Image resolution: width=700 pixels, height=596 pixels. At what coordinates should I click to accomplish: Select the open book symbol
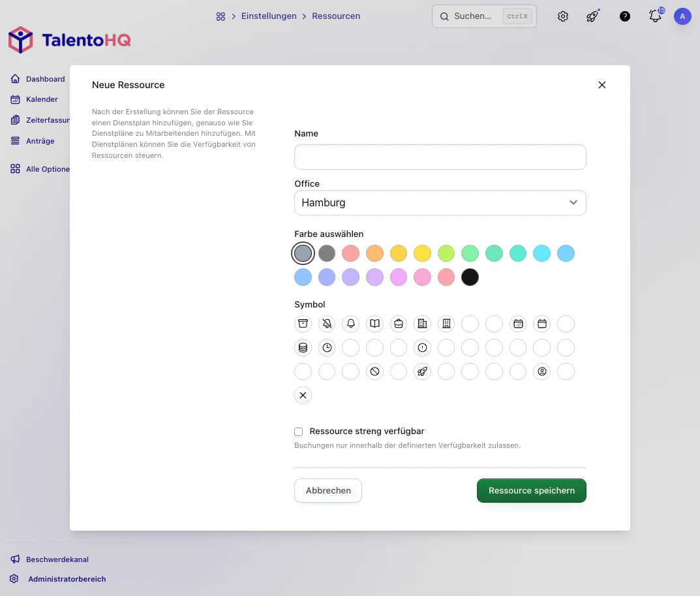(374, 324)
